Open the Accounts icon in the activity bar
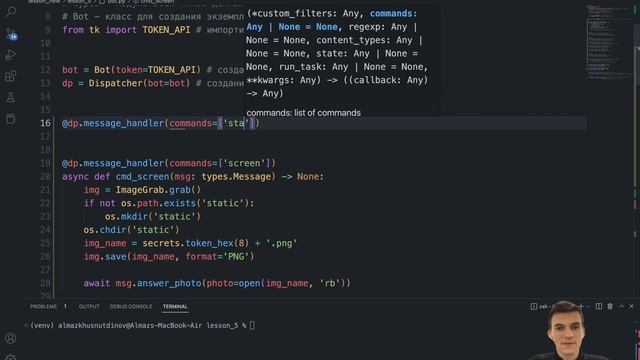Image resolution: width=640 pixels, height=360 pixels. [11, 338]
